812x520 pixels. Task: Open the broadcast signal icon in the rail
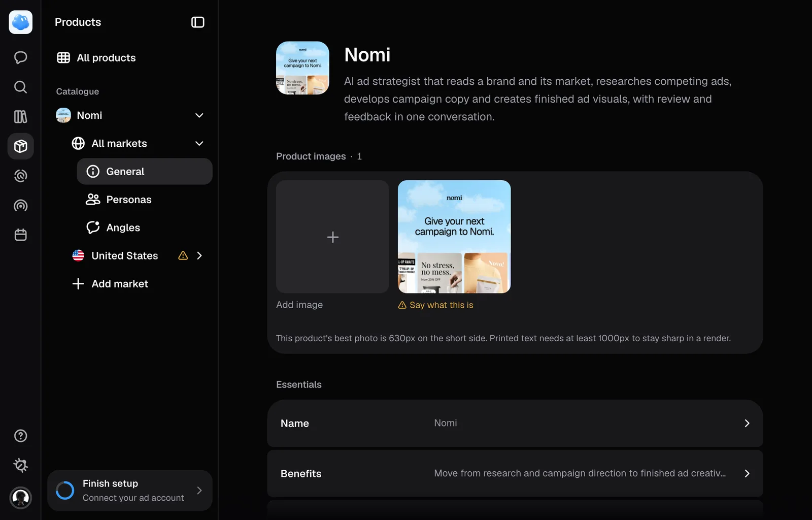20,206
